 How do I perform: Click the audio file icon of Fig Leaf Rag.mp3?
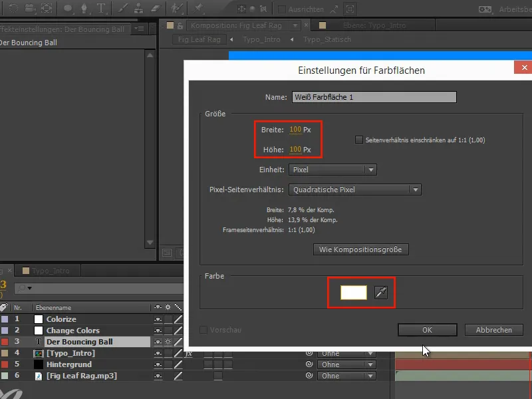pyautogui.click(x=39, y=376)
